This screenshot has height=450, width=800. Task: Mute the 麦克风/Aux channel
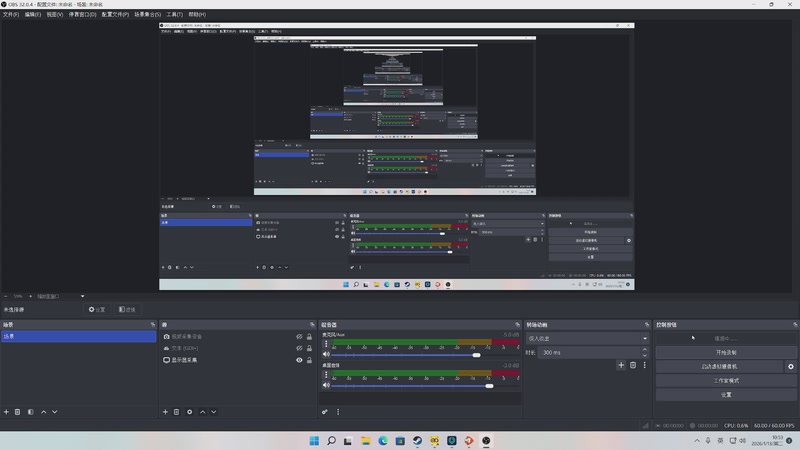coord(326,355)
